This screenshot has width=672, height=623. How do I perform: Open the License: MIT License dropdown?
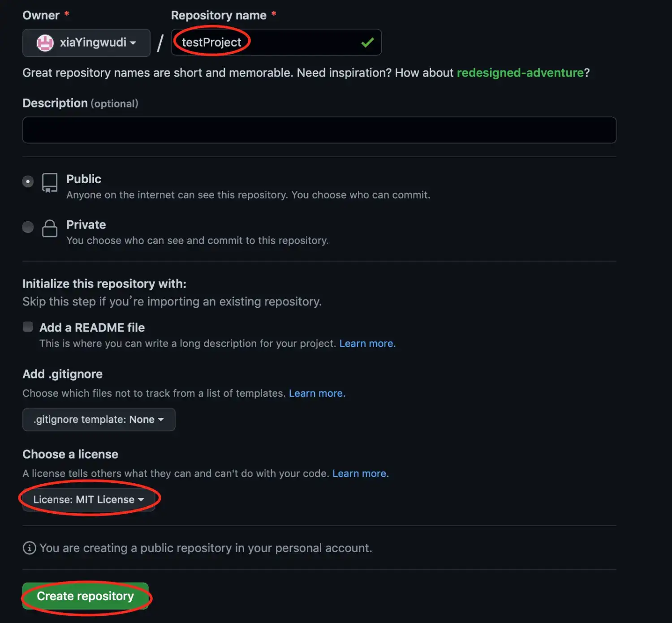tap(89, 500)
